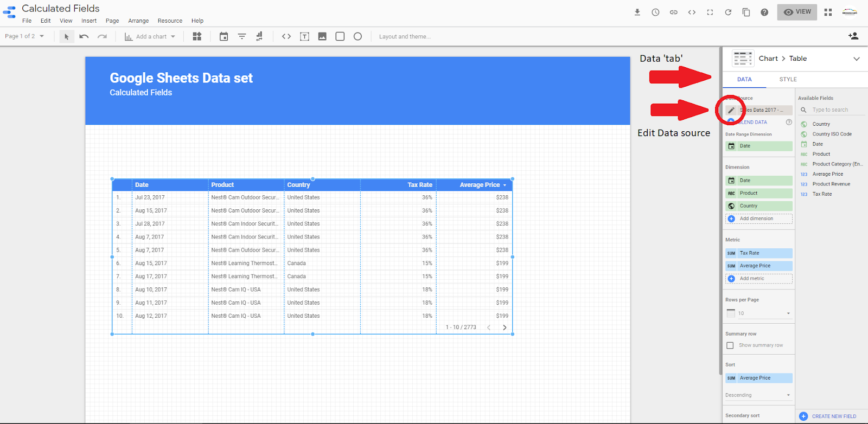Click the pencil to edit the data source
The height and width of the screenshot is (424, 868).
(x=731, y=110)
